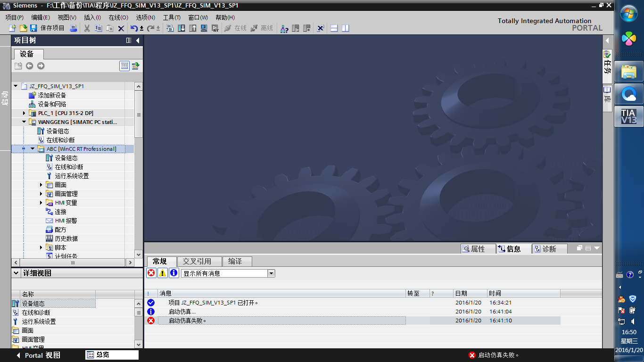
Task: Split the editor area vertically
Action: coord(346,28)
